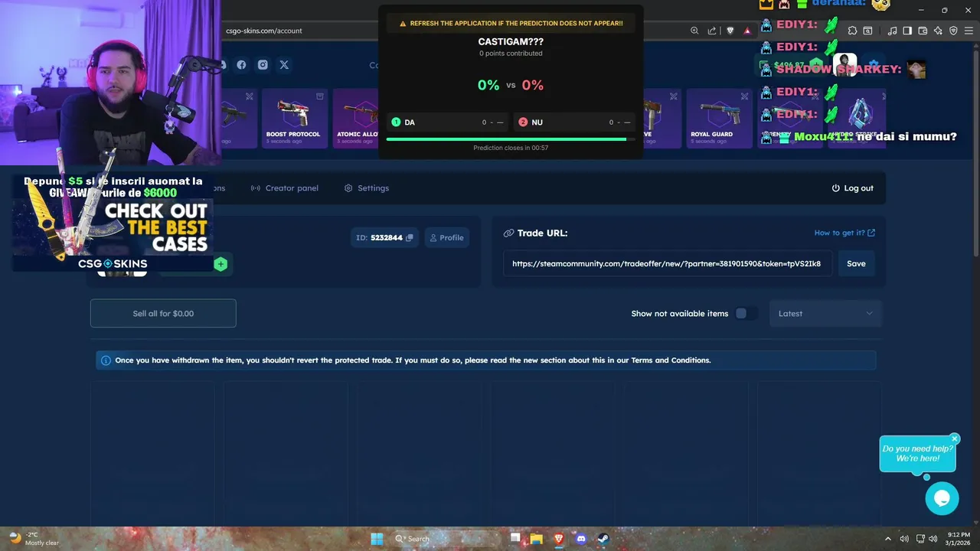Open Brave browser from taskbar
This screenshot has width=980, height=551.
click(558, 539)
